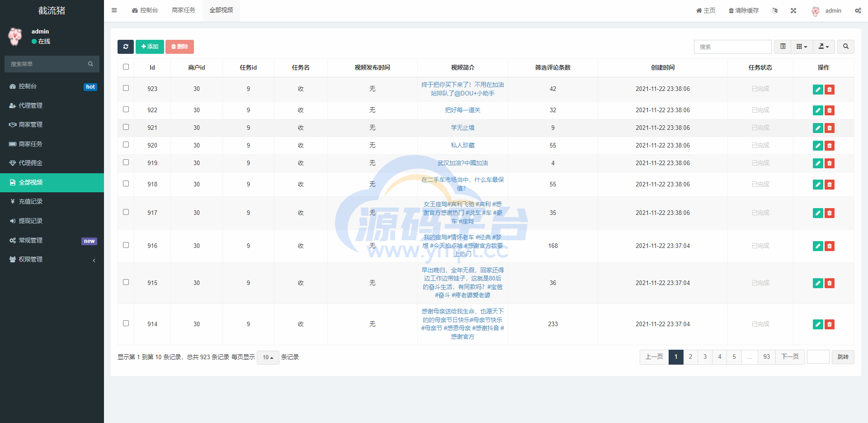
Task: Click the table 搜索 input field
Action: click(x=732, y=47)
